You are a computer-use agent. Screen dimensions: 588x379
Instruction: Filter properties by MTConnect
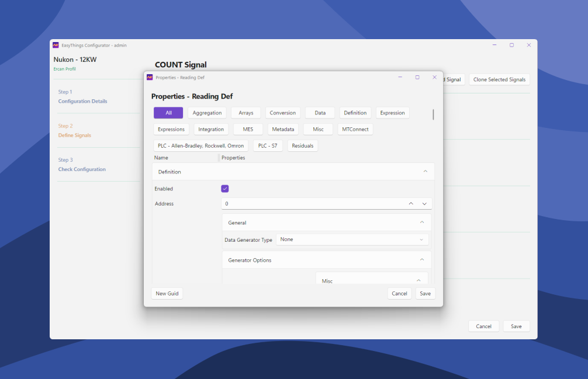click(355, 129)
